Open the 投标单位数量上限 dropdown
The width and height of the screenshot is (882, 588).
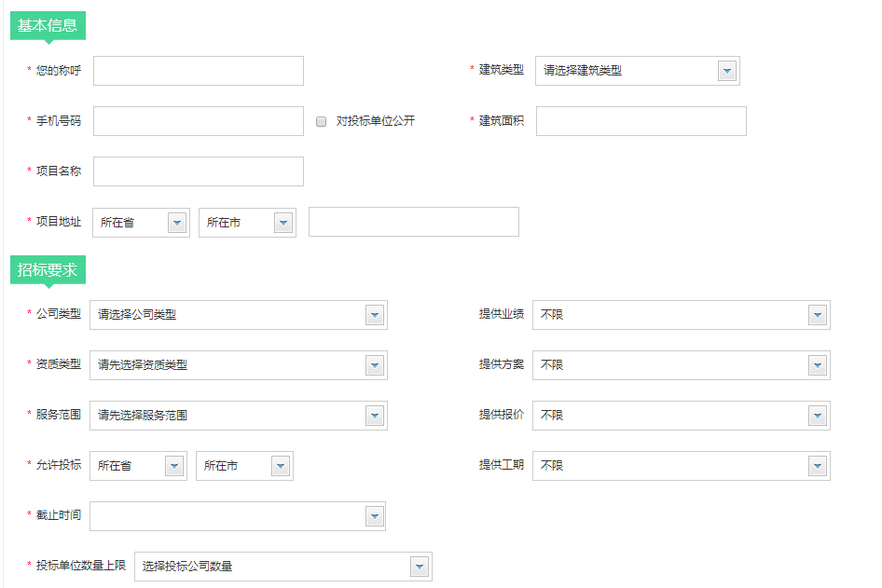(283, 567)
